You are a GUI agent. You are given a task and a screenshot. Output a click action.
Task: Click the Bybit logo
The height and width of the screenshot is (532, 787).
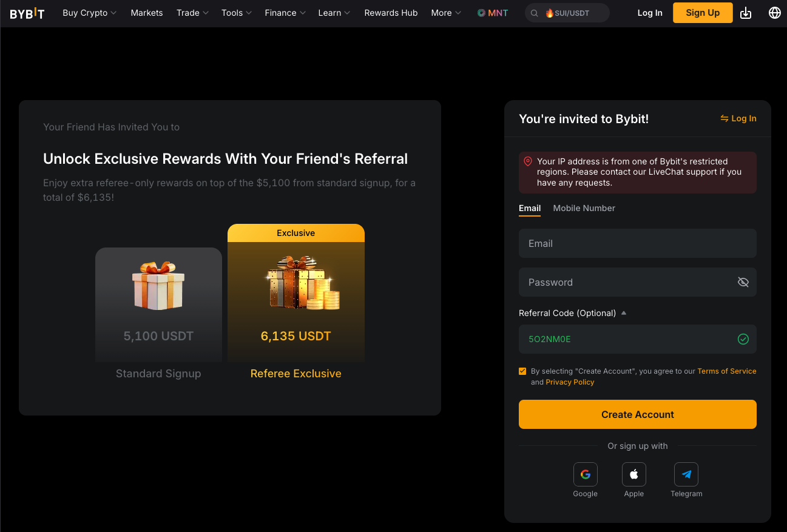(27, 12)
